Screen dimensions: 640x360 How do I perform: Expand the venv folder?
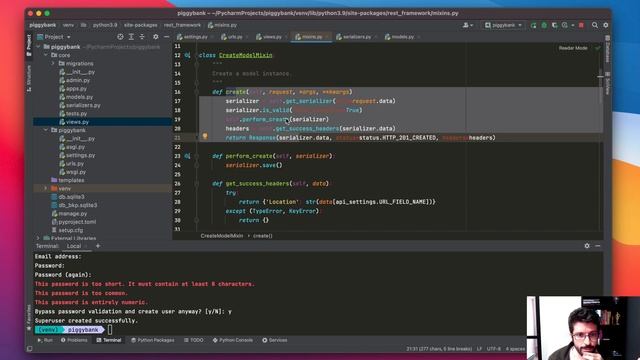click(46, 189)
